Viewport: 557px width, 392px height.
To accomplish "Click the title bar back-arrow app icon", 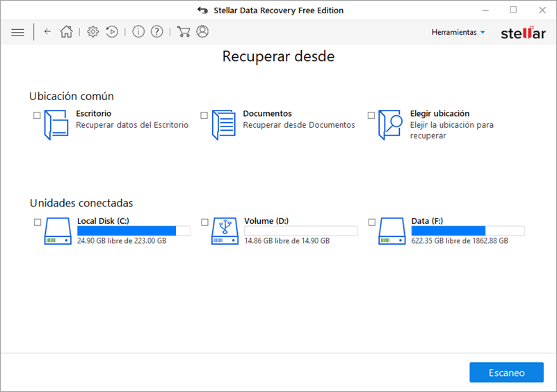I will [202, 10].
